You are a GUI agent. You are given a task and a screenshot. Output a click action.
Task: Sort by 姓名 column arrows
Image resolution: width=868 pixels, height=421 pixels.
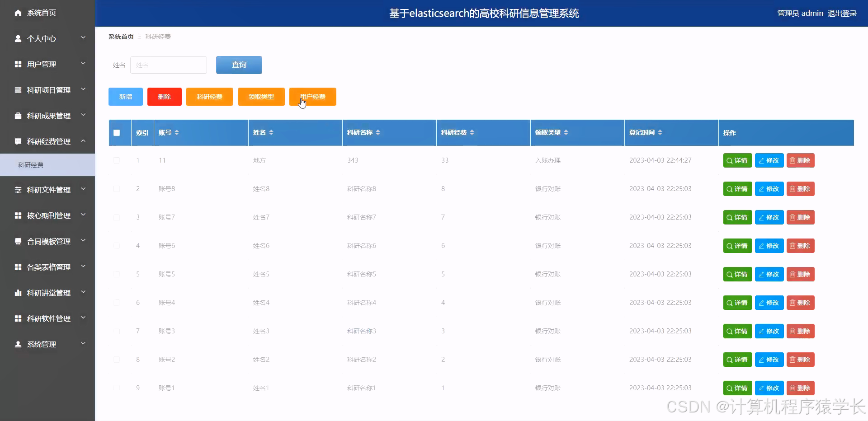coord(271,132)
